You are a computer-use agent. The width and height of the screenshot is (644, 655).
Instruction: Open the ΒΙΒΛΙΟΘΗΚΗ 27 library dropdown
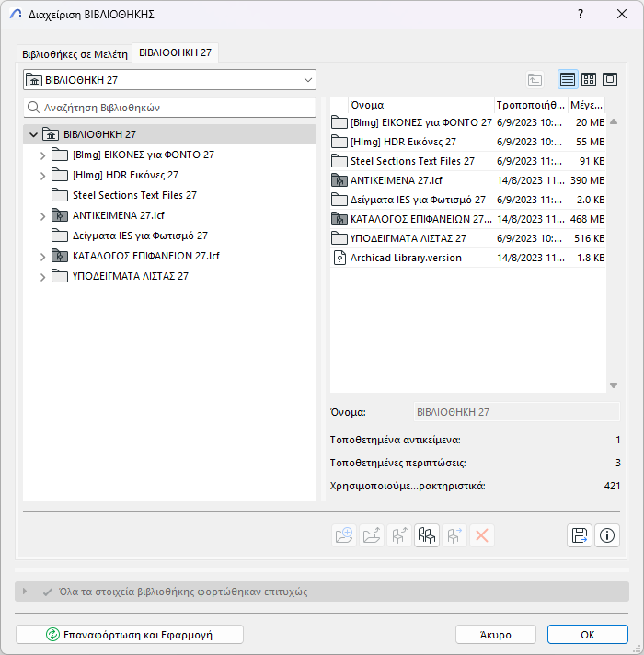(x=169, y=80)
